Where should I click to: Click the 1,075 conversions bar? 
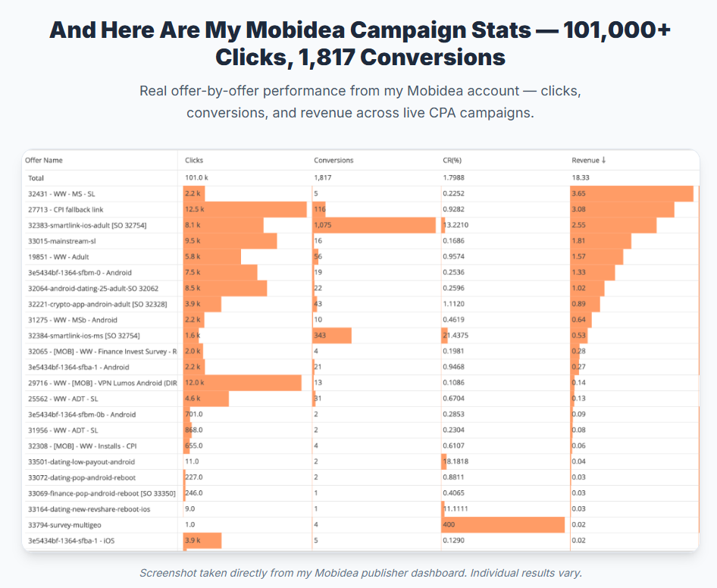[x=374, y=225]
